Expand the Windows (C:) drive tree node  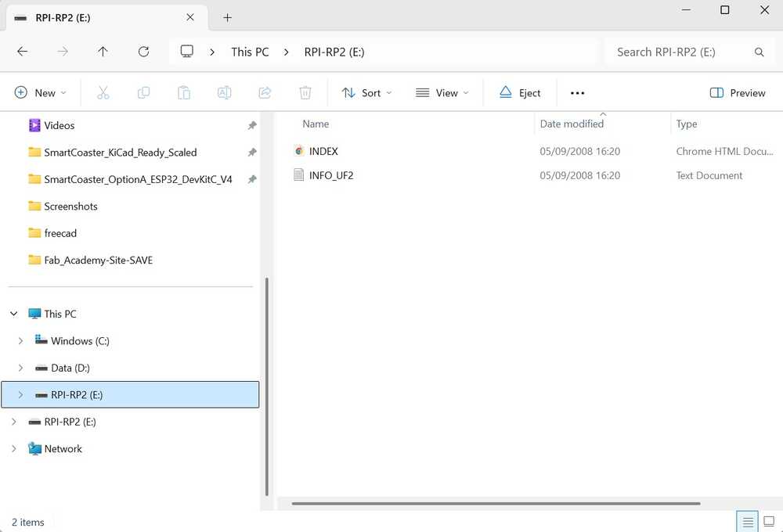pyautogui.click(x=21, y=341)
